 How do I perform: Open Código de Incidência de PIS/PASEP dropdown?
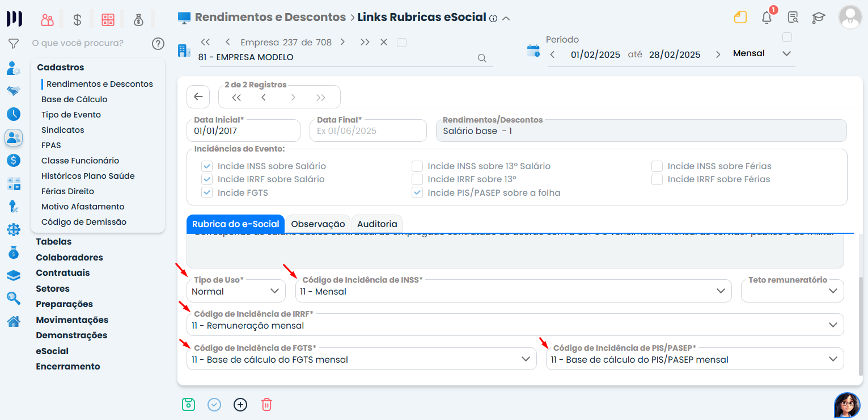coord(695,359)
